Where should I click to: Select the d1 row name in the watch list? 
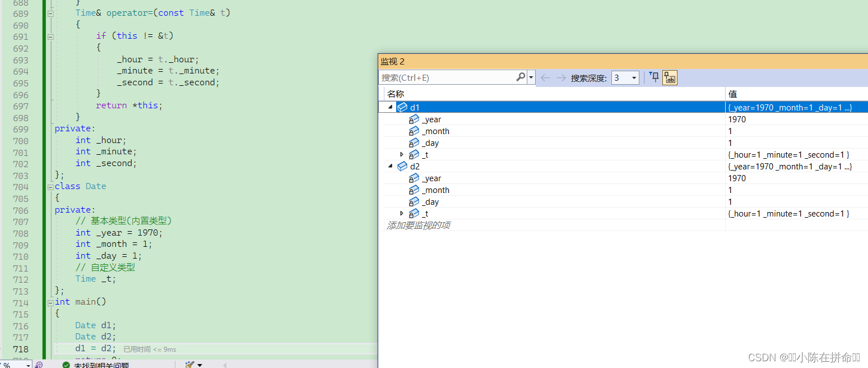[x=415, y=107]
